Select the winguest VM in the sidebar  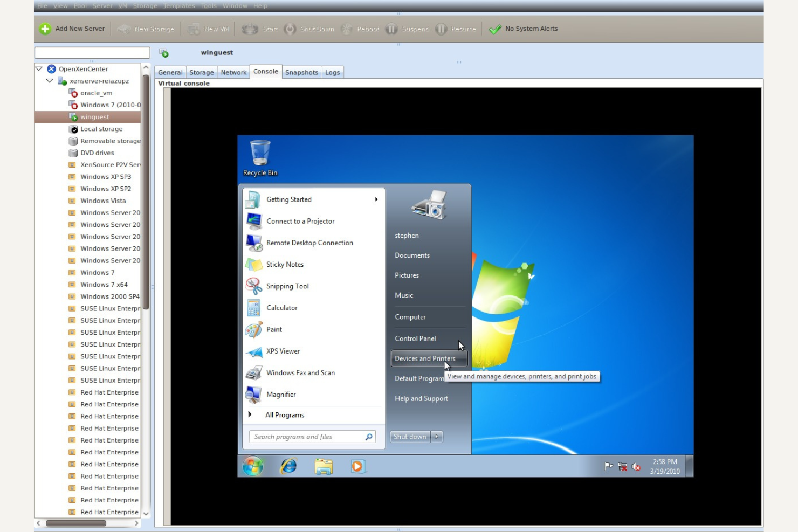click(95, 117)
